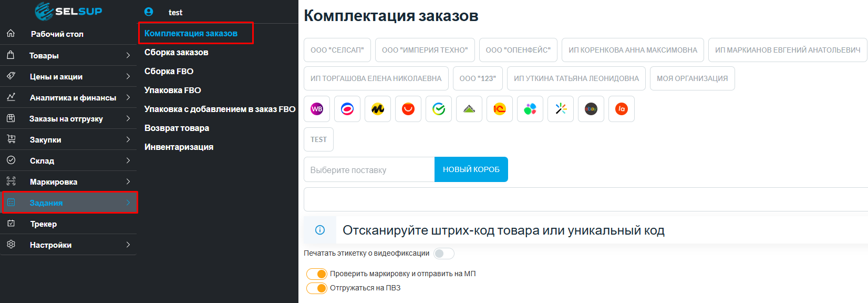
Task: Click the box icon beside Заказы на отгрузку
Action: (11, 118)
